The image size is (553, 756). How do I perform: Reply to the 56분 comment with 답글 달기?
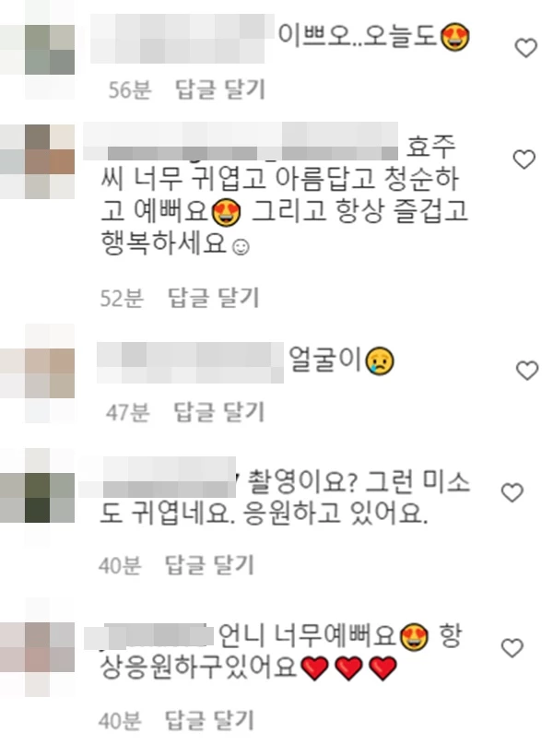pyautogui.click(x=220, y=89)
